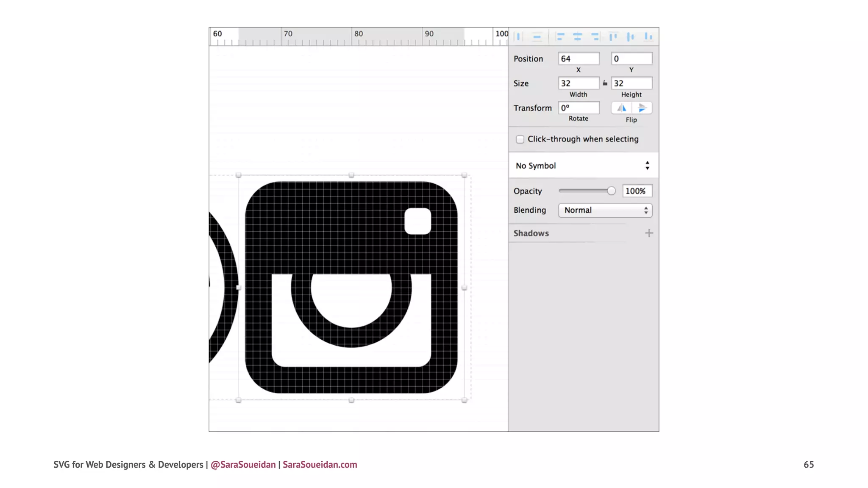Click the distribute vertically icon
The height and width of the screenshot is (488, 868).
[x=537, y=37]
